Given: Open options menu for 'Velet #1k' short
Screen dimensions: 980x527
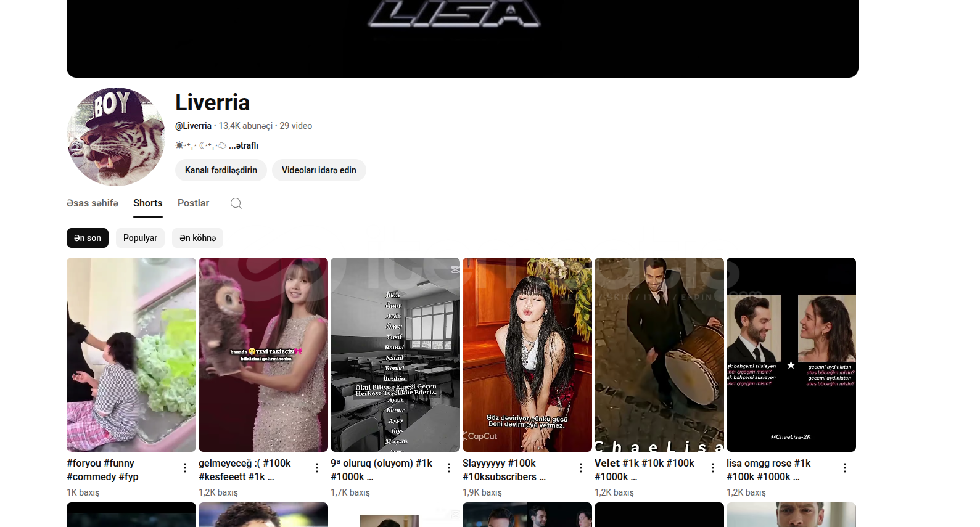Looking at the screenshot, I should (x=713, y=468).
